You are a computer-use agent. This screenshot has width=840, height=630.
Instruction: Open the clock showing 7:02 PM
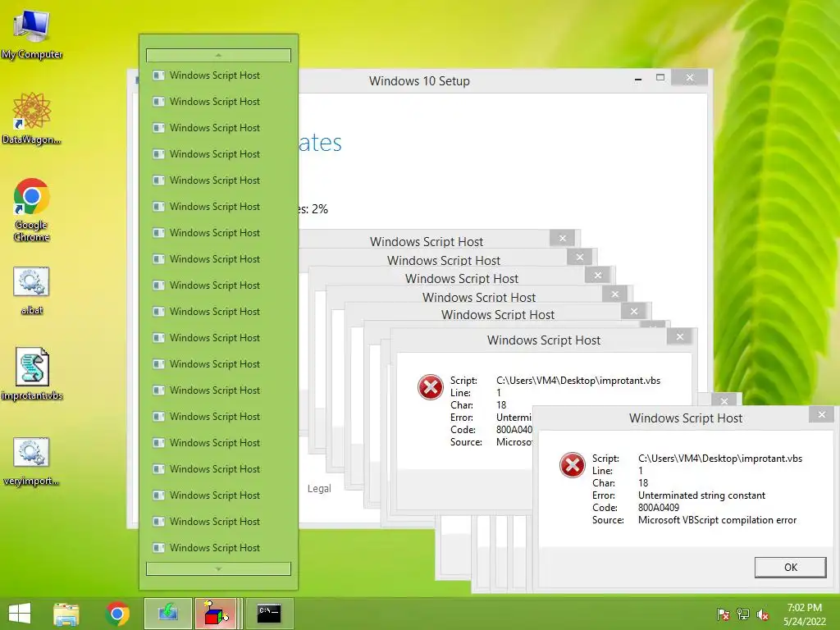tap(804, 614)
